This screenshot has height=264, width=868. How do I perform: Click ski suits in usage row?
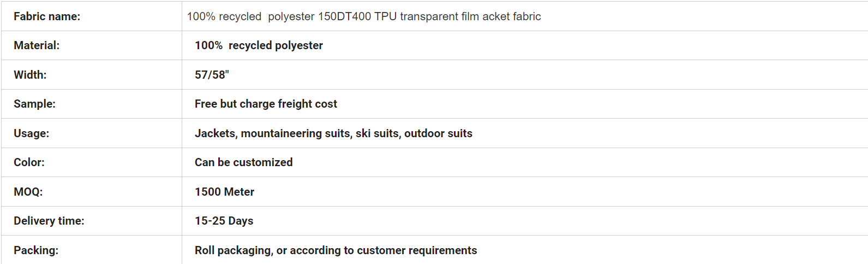coord(377,133)
